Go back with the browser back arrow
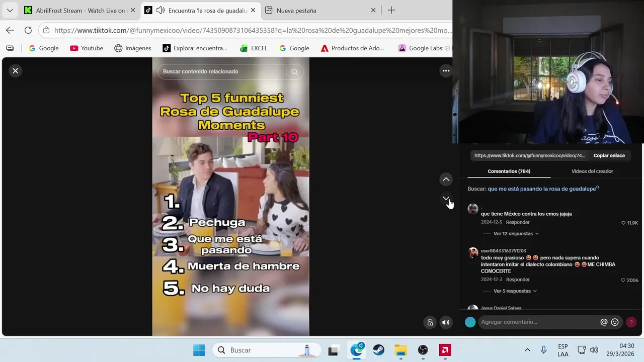 coord(10,30)
